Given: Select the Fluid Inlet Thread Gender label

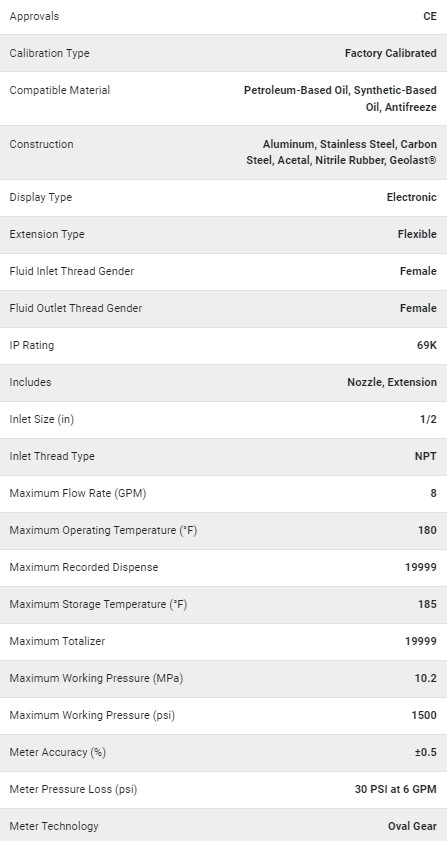Looking at the screenshot, I should (72, 271).
